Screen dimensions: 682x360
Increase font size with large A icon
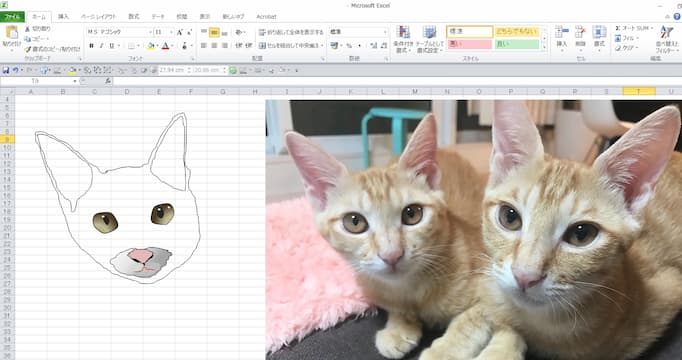(180, 32)
